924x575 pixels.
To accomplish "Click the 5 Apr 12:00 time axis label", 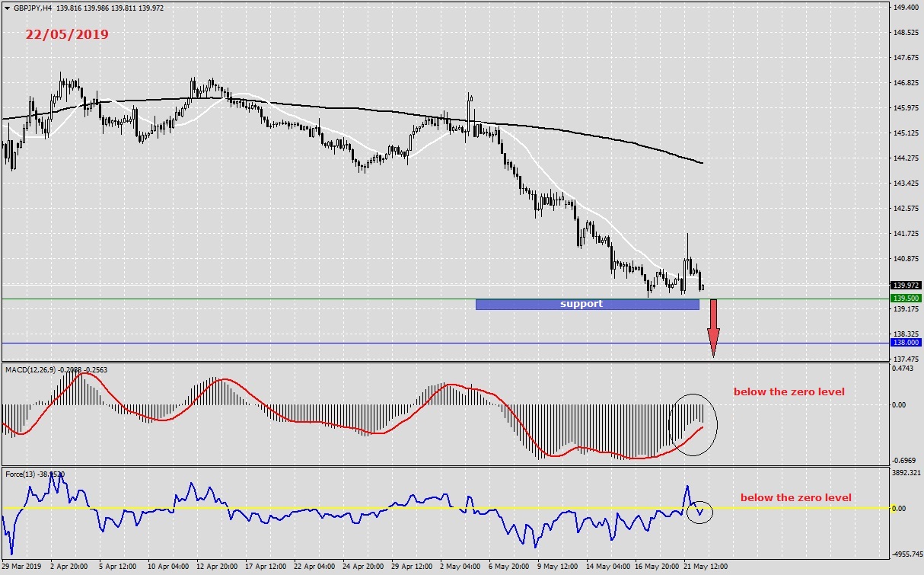I will pos(117,567).
